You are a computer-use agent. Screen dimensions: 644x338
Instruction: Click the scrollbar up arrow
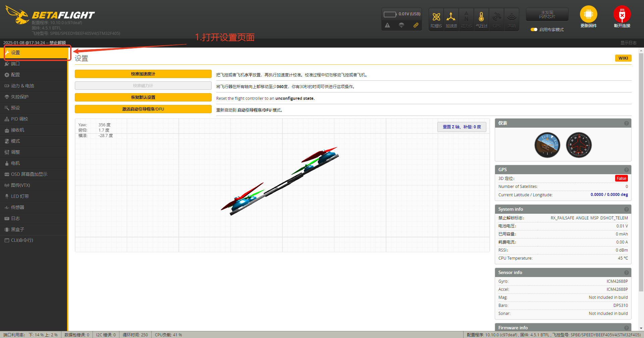[641, 51]
